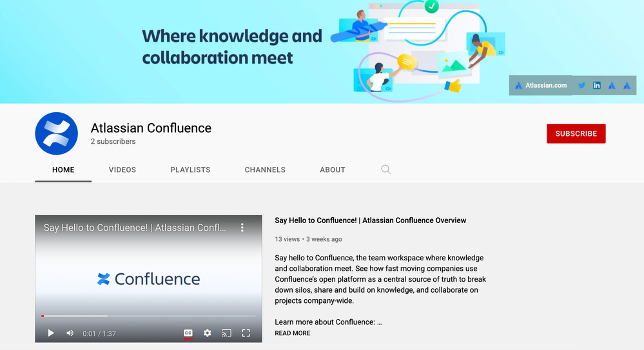Open the video's three-dot more menu
644x350 pixels.
point(242,228)
